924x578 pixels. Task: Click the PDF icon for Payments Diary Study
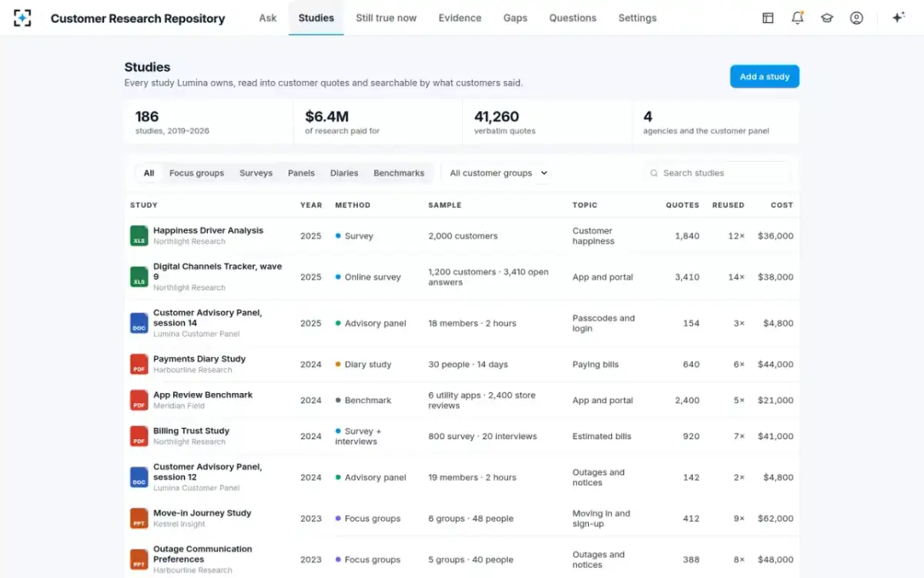tap(139, 364)
